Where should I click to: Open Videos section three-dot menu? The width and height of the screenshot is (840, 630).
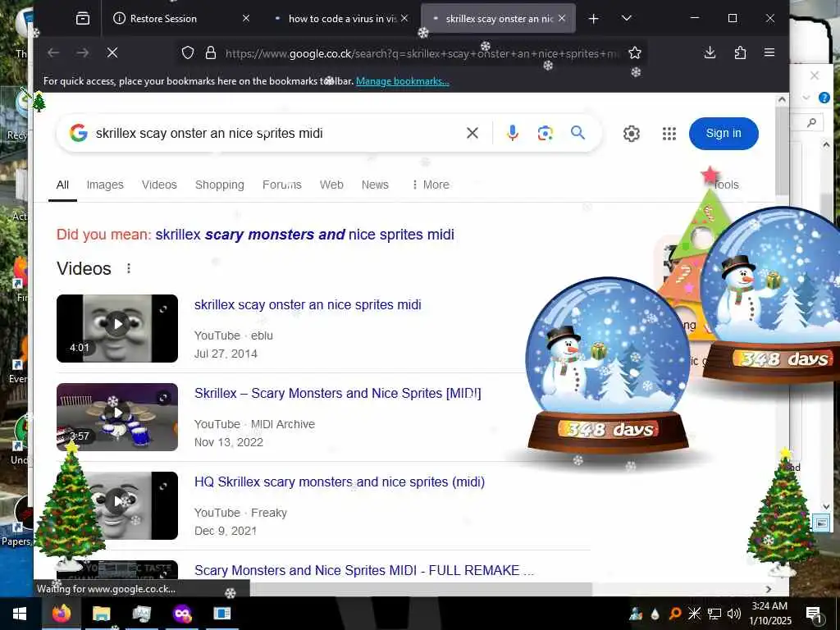129,268
